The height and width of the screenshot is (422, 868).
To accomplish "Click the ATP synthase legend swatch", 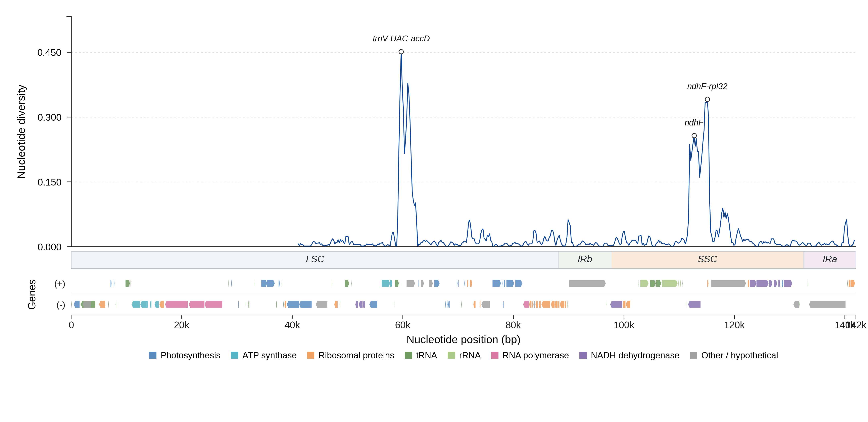I will [235, 355].
